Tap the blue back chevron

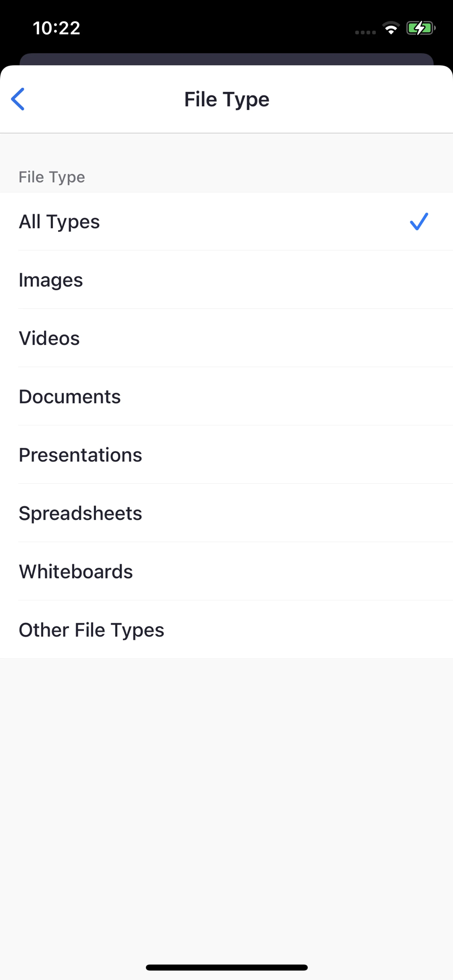point(18,99)
